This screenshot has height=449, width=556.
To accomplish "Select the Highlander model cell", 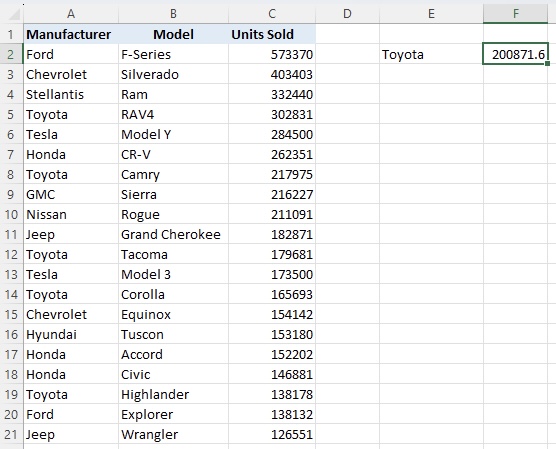I will click(173, 394).
